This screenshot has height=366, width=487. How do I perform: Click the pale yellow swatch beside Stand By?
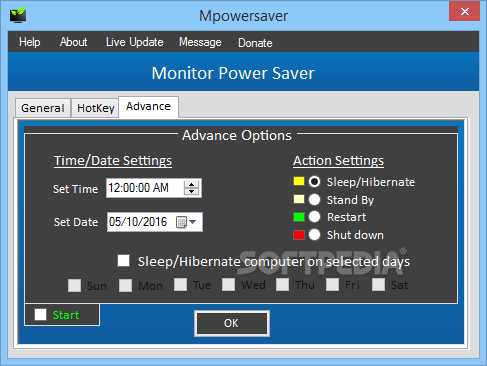click(x=299, y=199)
